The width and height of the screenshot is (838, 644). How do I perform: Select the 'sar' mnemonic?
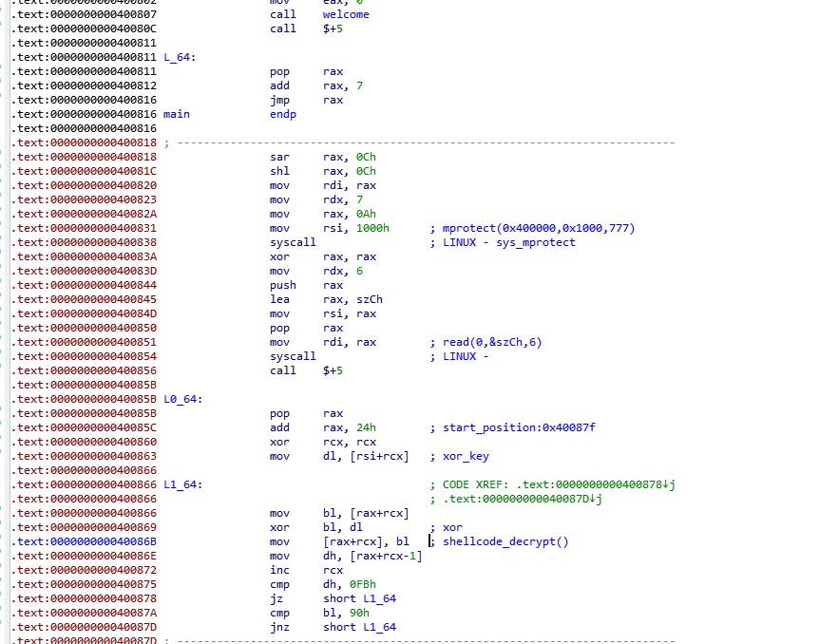click(279, 157)
